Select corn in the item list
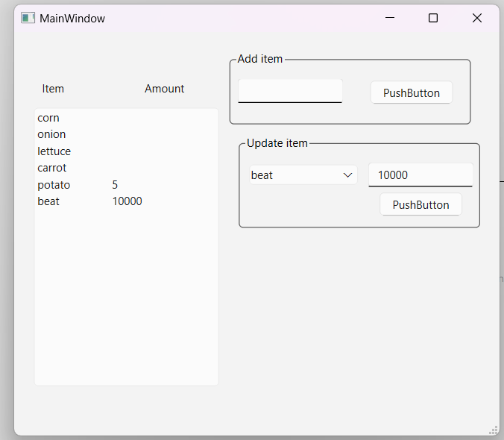The image size is (504, 440). (x=48, y=118)
